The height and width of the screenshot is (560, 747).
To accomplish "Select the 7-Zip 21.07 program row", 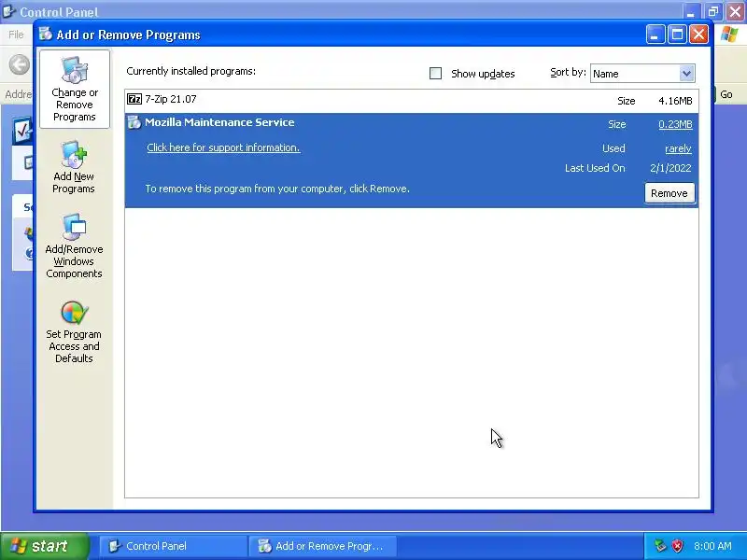I will point(412,101).
